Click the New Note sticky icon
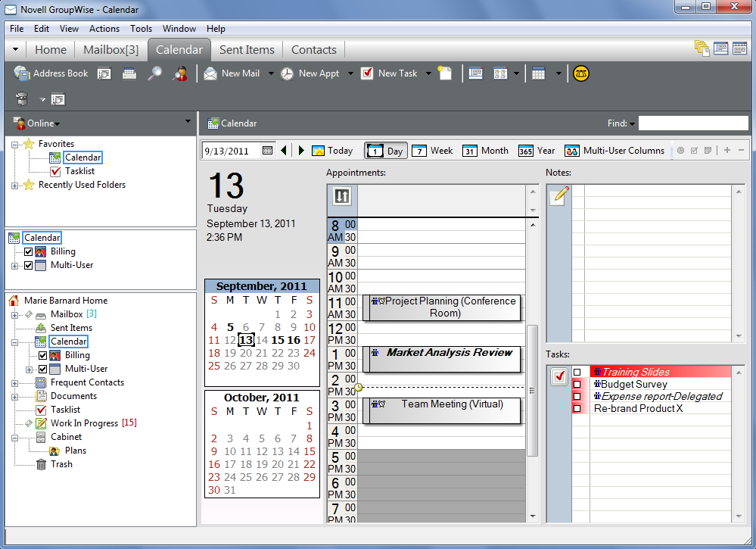The image size is (756, 549). click(444, 73)
